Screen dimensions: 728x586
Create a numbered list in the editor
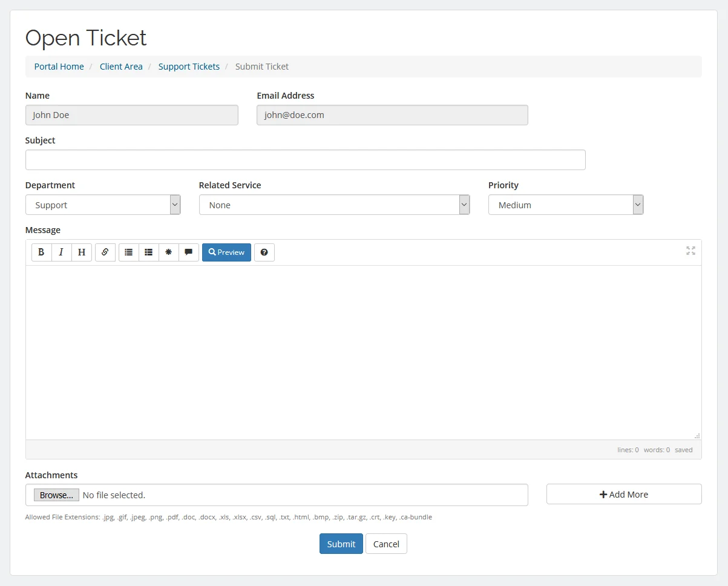click(148, 252)
